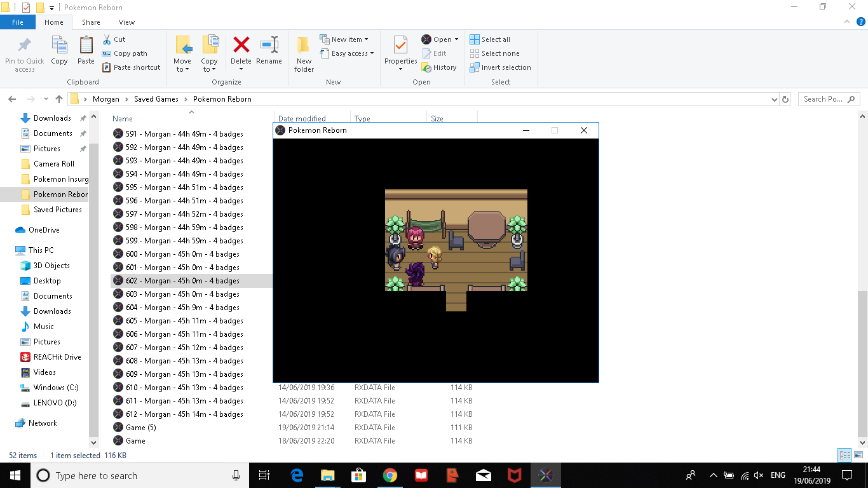Click the Cut scissors command

click(114, 39)
